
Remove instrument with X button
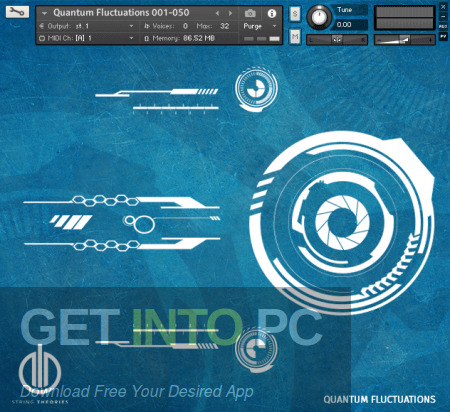coord(443,7)
